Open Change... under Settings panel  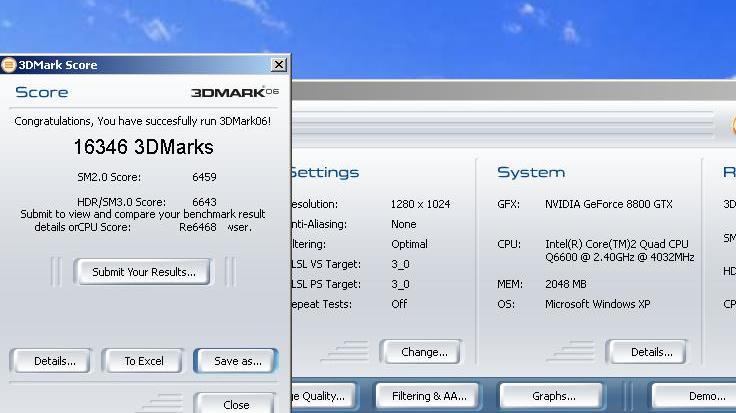tap(424, 352)
